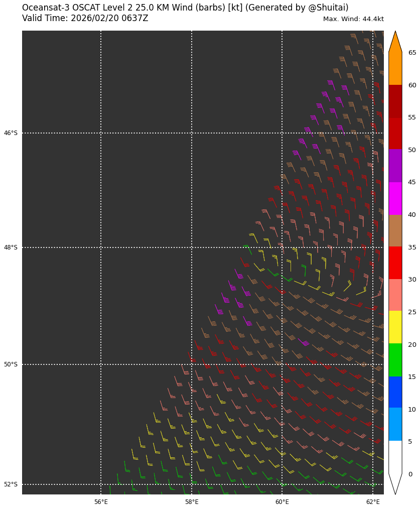420x509 pixels.
Task: Click the orange 60-65 kt colorbar segment
Action: pyautogui.click(x=395, y=69)
